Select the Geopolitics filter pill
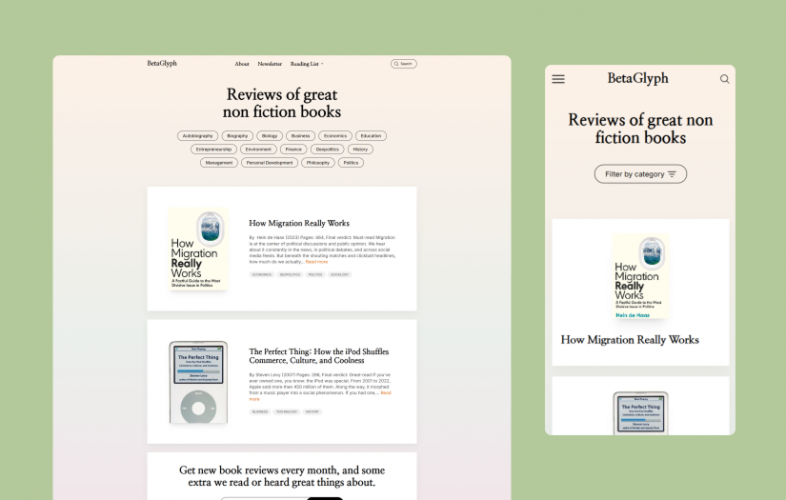 click(327, 149)
